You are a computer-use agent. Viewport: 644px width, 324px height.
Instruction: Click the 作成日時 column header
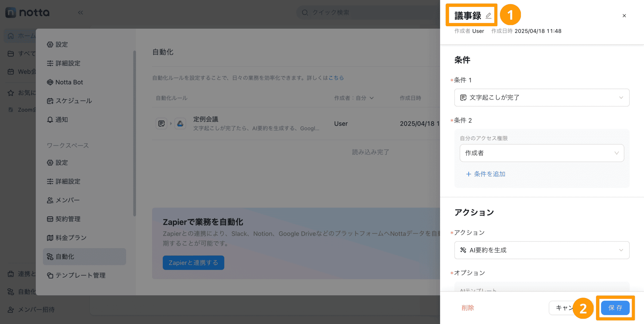click(410, 98)
